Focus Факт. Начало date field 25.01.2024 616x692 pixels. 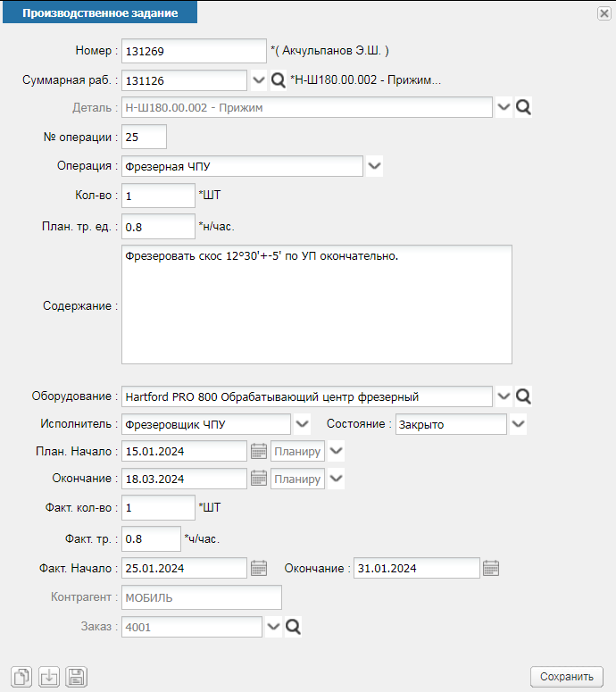pos(185,568)
